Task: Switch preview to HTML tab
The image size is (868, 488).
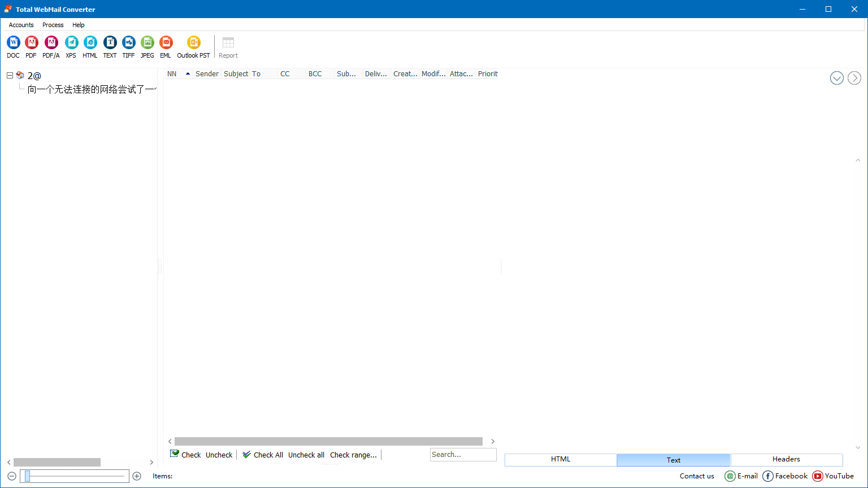Action: point(561,460)
